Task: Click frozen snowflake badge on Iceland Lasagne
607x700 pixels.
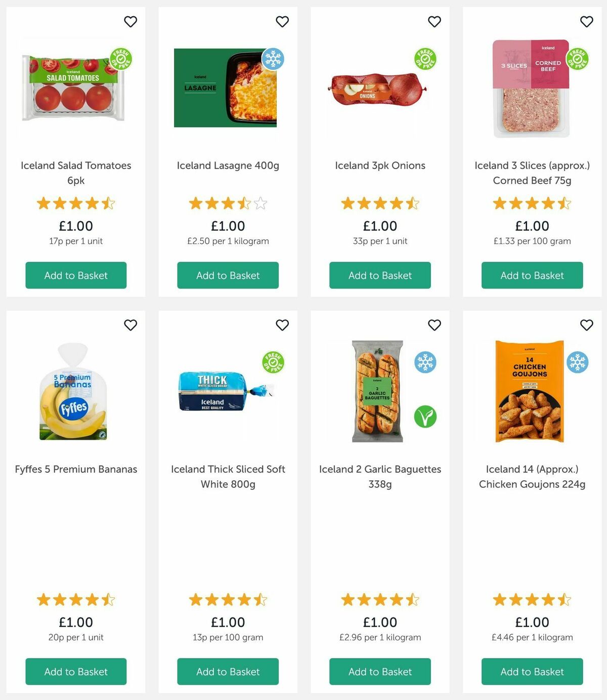Action: [x=273, y=59]
